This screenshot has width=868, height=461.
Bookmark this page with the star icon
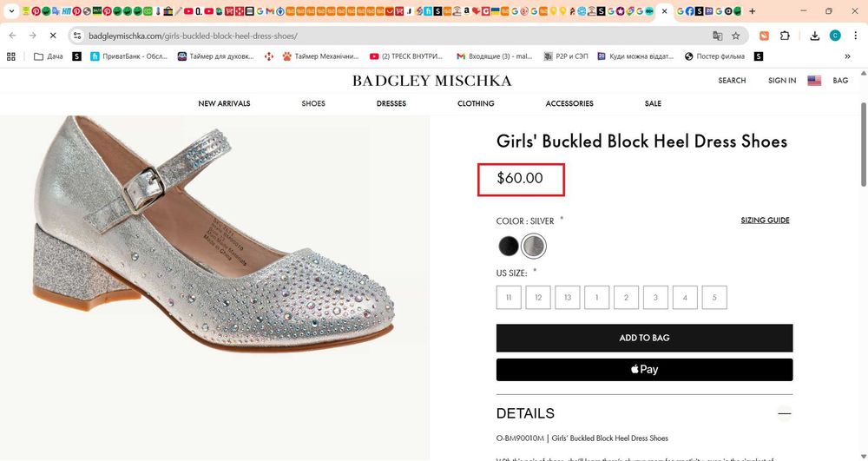click(x=736, y=36)
